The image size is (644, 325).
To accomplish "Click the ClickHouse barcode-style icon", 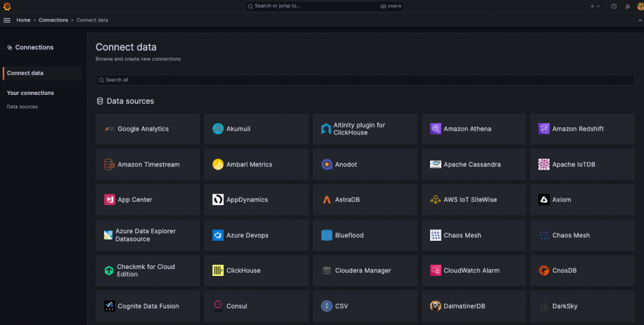I will pyautogui.click(x=218, y=270).
